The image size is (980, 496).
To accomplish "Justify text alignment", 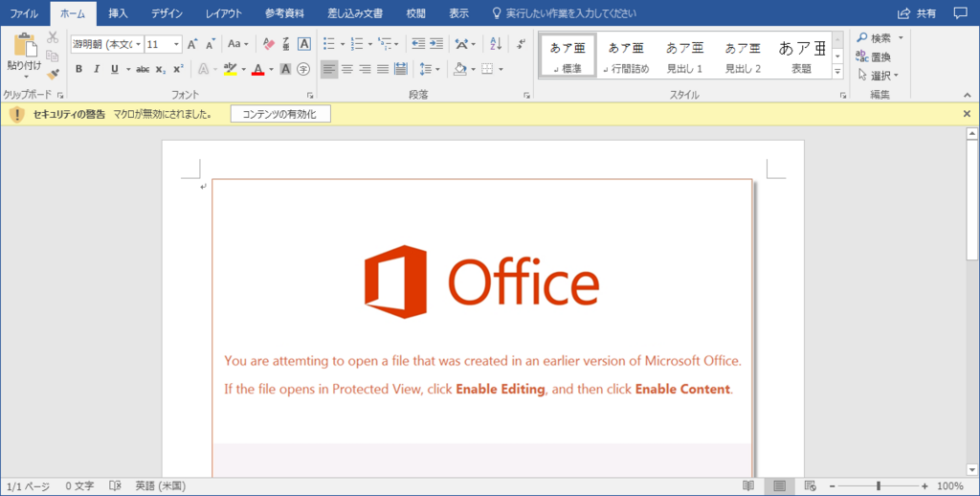I will (x=383, y=69).
